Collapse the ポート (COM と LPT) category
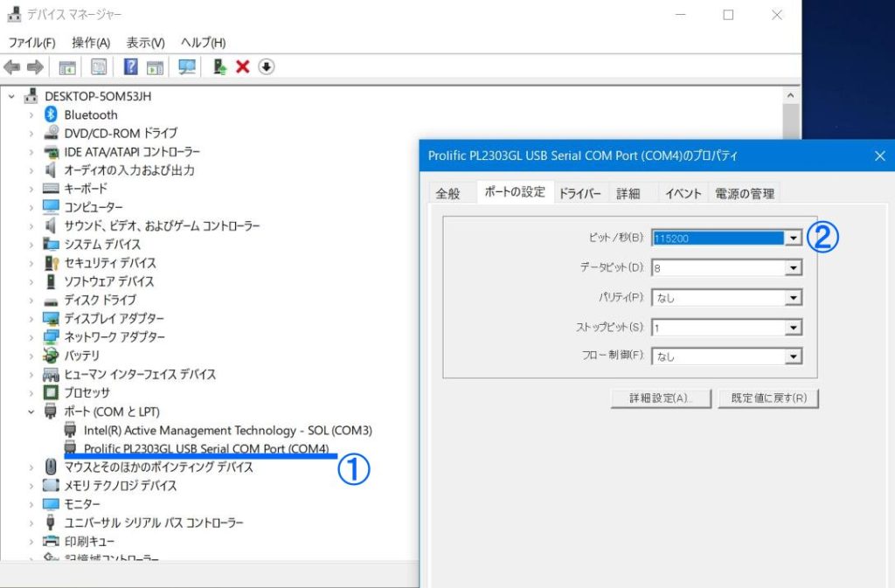This screenshot has height=588, width=895. point(31,412)
